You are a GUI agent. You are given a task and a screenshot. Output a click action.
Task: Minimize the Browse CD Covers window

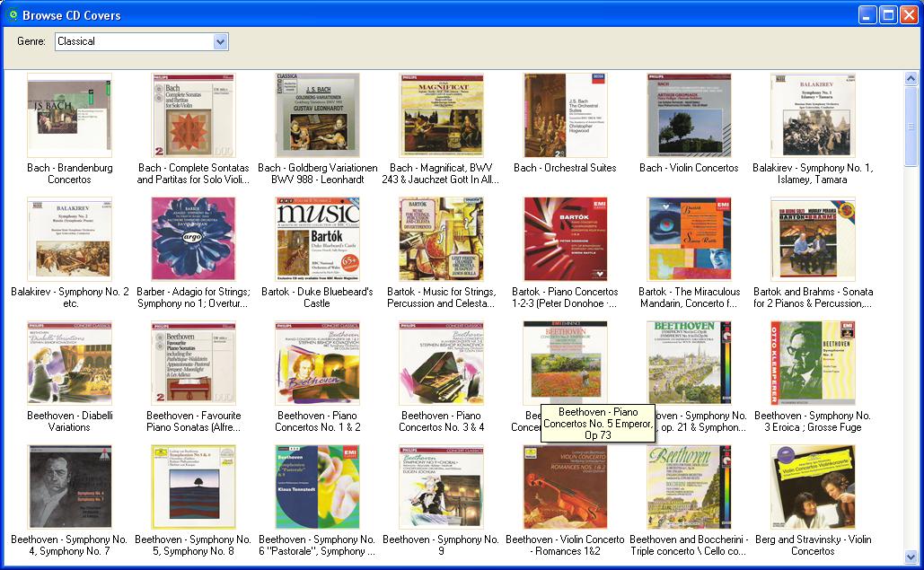click(867, 14)
